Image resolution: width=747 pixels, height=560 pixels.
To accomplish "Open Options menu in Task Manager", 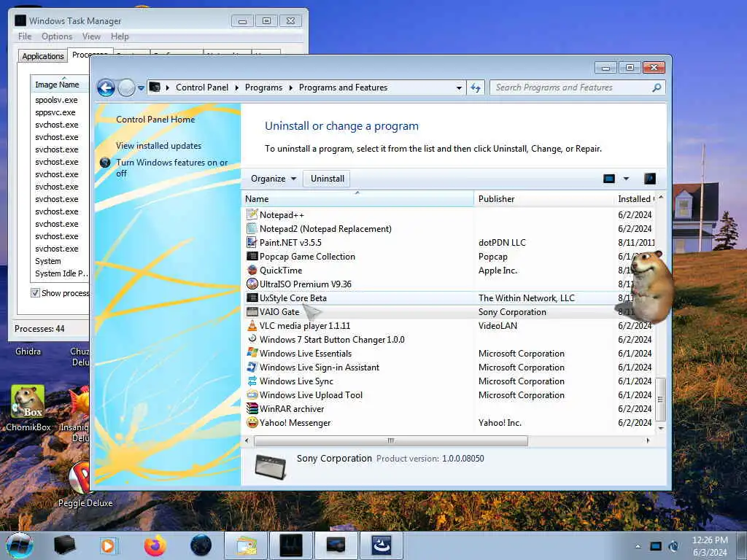I will (x=57, y=36).
